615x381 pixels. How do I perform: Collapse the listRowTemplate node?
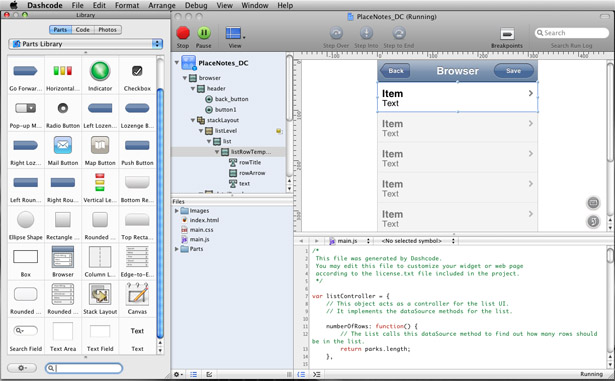click(x=217, y=152)
